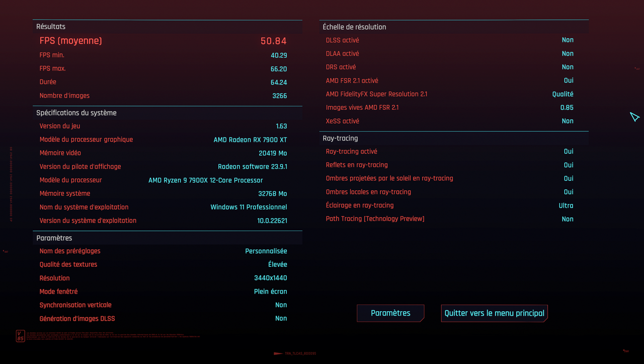Click the Échelle de résolution header
This screenshot has height=364, width=644.
coord(355,27)
